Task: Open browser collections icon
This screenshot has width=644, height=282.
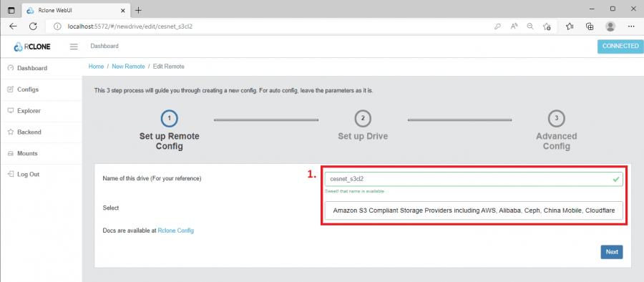Action: (590, 26)
